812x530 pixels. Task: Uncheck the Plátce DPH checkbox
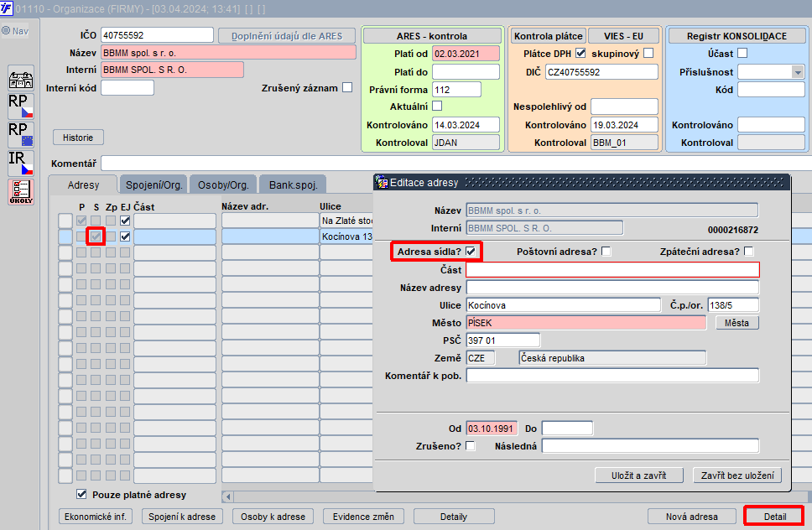click(x=580, y=53)
